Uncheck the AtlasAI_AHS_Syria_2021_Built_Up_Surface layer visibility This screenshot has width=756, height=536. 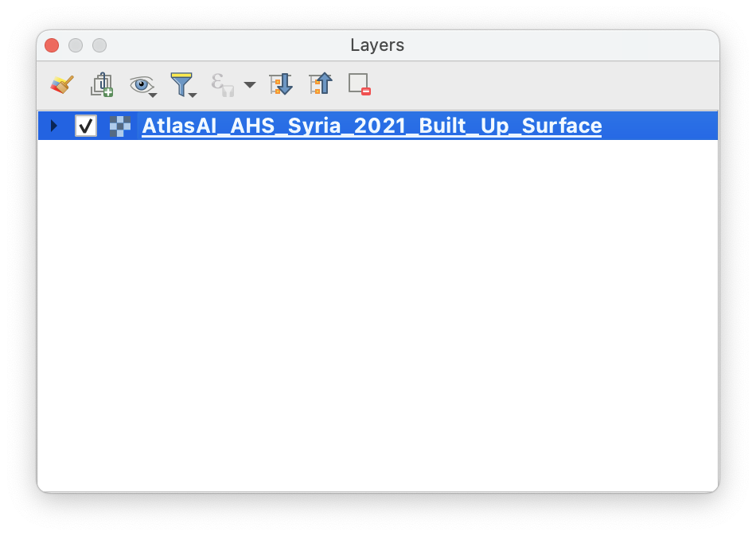tap(86, 125)
